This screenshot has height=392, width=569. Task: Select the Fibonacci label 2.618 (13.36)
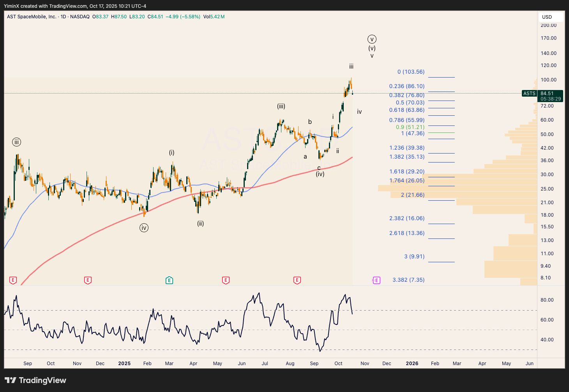tap(407, 233)
